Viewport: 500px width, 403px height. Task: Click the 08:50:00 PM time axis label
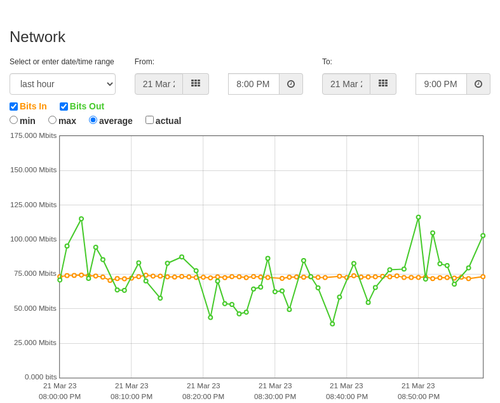click(x=418, y=397)
